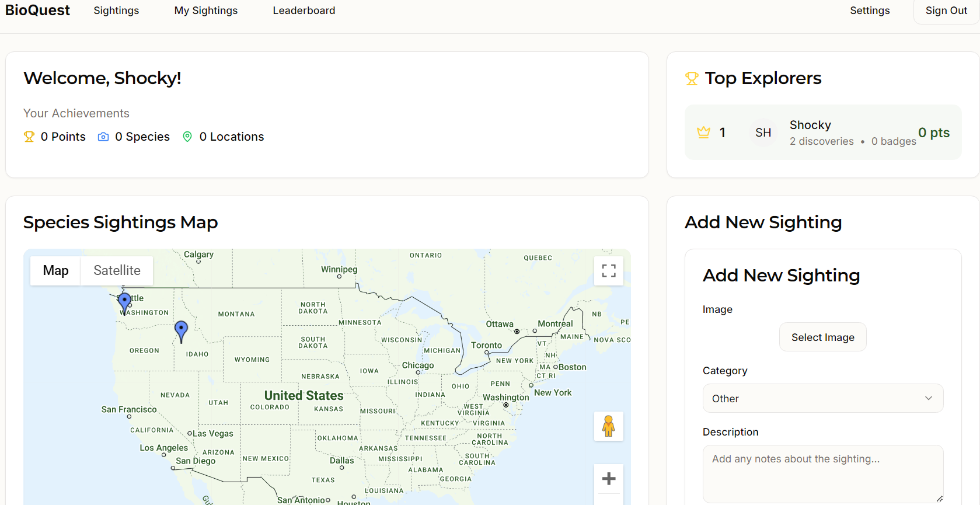Click the crown icon for rank 1
Viewport: 980px width, 505px height.
click(703, 133)
